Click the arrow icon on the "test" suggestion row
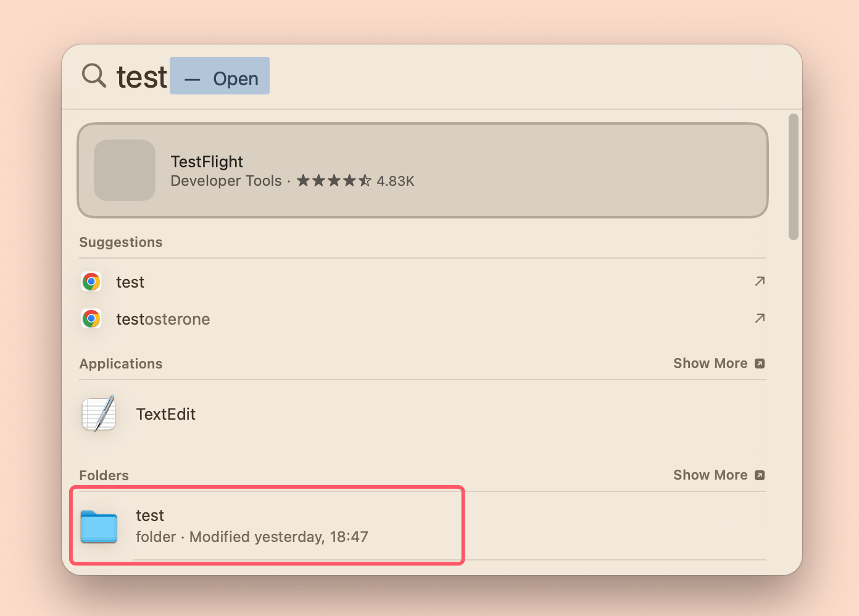Screen dimensions: 859x616 pyautogui.click(x=760, y=281)
